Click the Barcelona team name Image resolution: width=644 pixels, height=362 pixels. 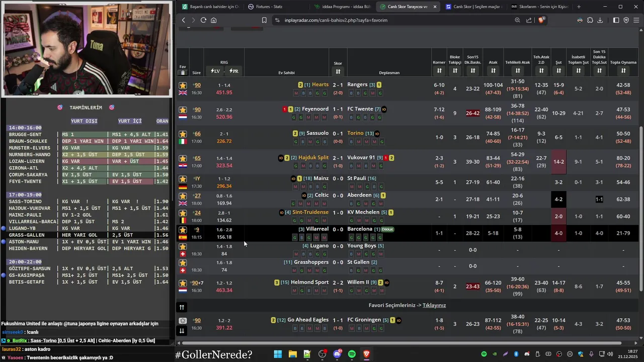360,229
